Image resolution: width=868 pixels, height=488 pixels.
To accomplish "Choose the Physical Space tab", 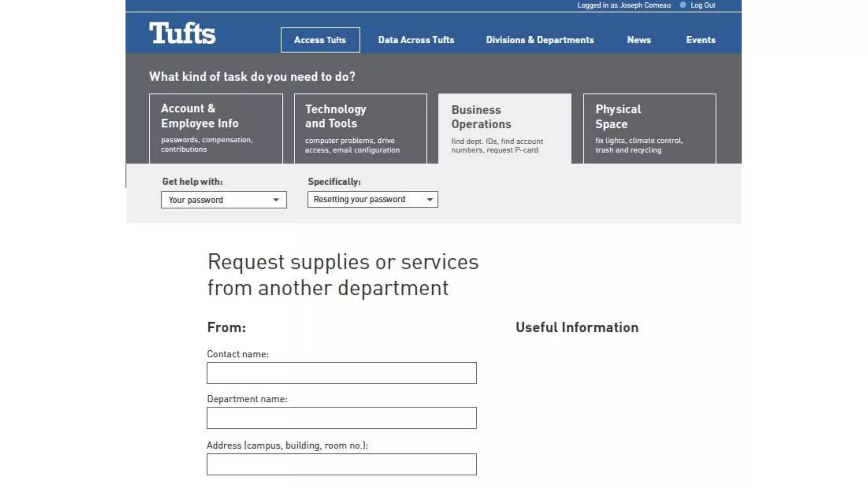I will [x=649, y=128].
